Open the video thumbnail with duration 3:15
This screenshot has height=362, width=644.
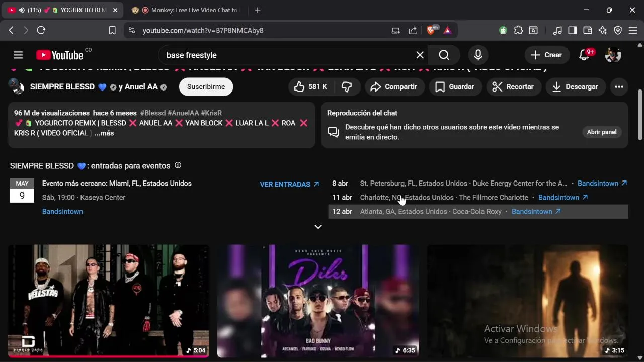click(x=527, y=301)
